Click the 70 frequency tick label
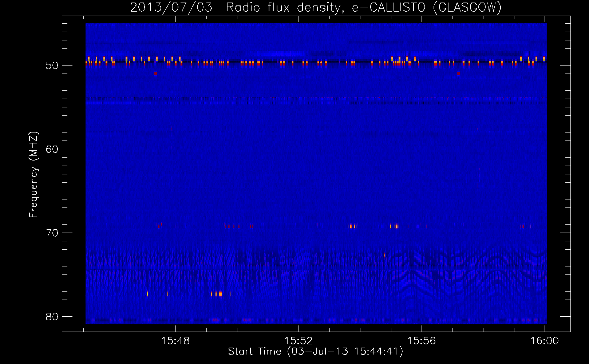The image size is (589, 364). tap(52, 233)
